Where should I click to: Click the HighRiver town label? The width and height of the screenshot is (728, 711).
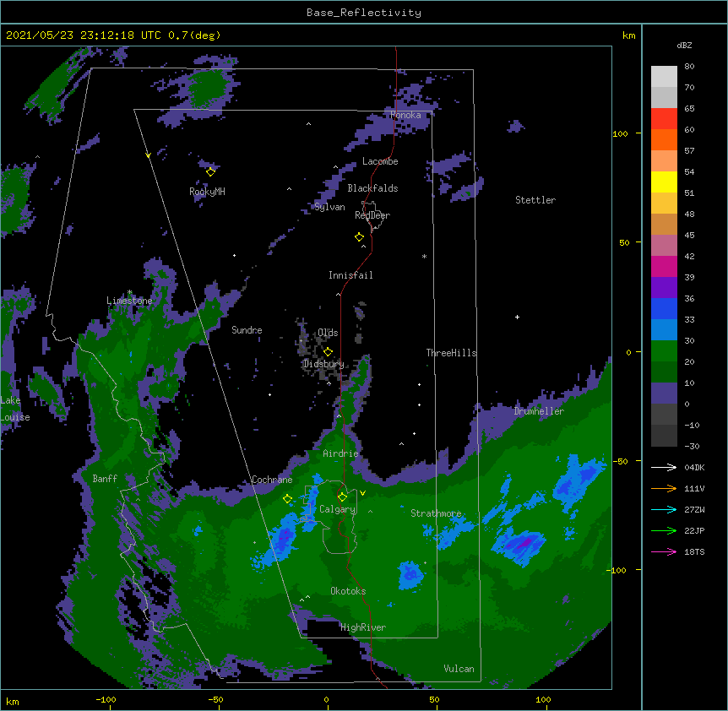[x=363, y=627]
